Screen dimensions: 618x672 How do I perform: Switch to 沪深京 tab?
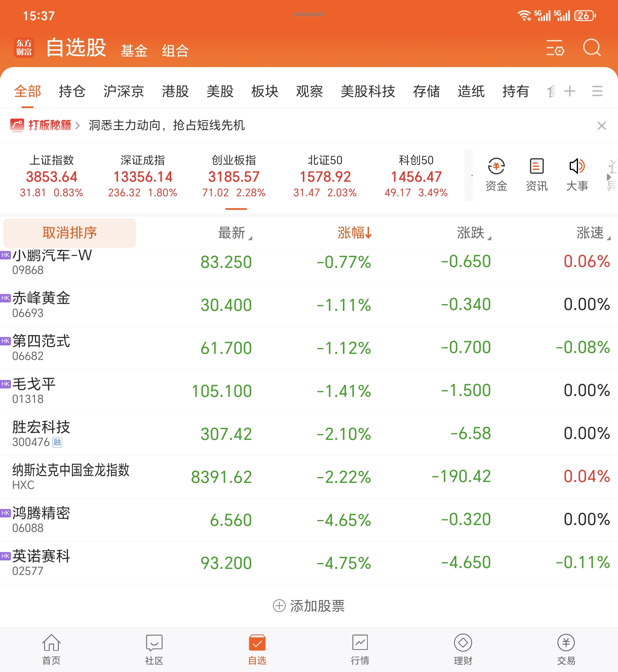click(x=124, y=91)
